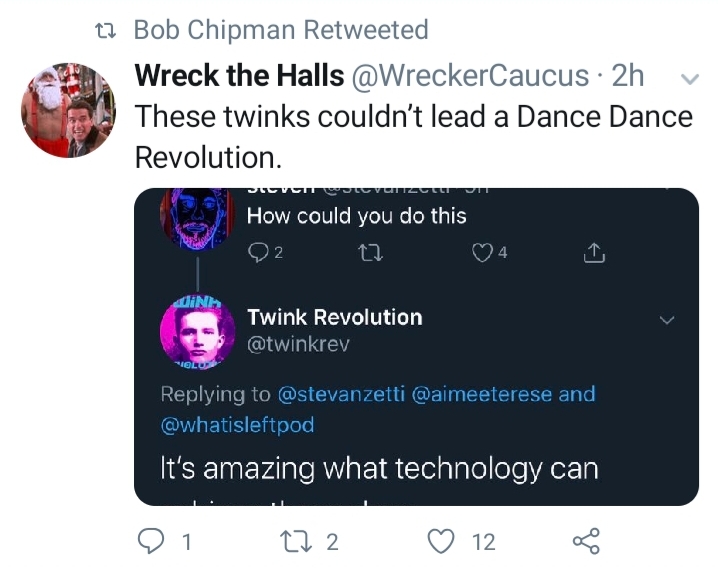Tap the share icon on main tweet
The width and height of the screenshot is (718, 570).
585,541
